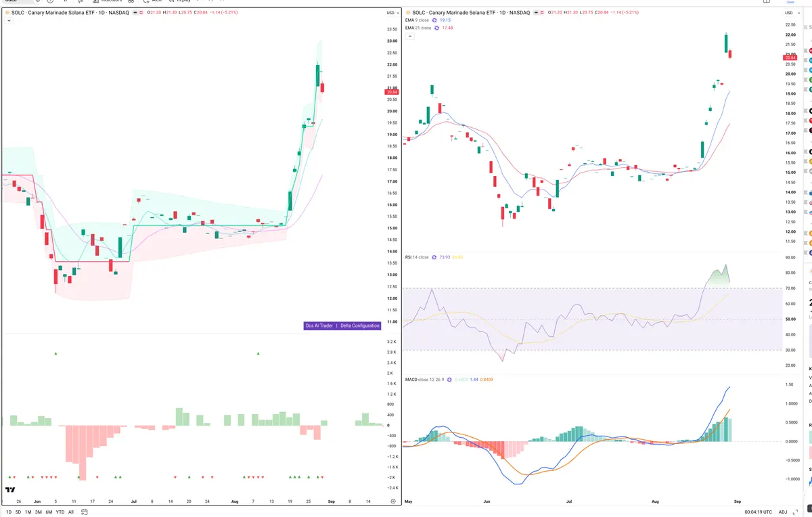Click the 22.50 price level on right scale

tap(791, 25)
